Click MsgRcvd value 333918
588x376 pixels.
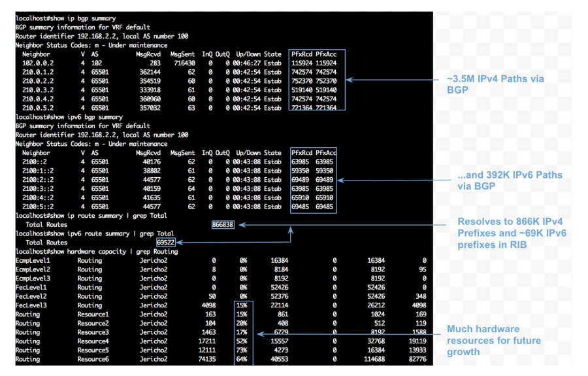point(150,90)
